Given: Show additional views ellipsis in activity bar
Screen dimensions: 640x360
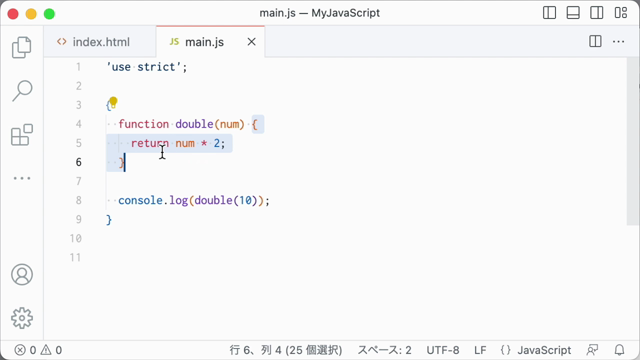Looking at the screenshot, I should 22,178.
